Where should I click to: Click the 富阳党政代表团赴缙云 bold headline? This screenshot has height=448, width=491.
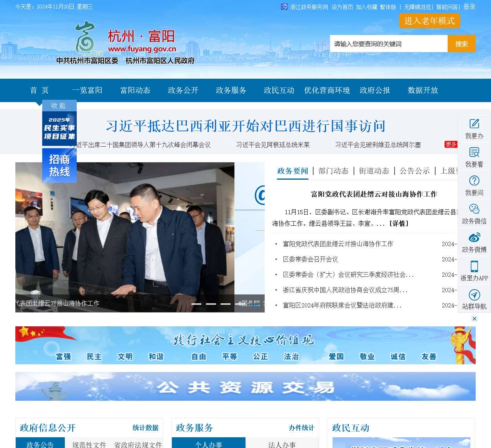coord(374,194)
